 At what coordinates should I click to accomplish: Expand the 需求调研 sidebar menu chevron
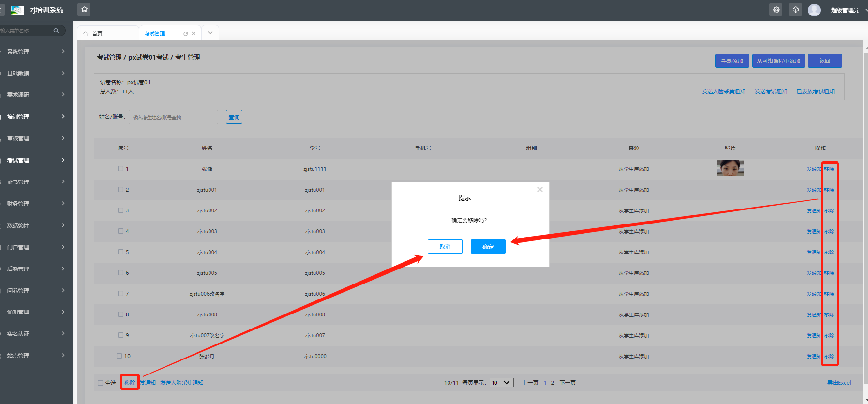pos(63,94)
